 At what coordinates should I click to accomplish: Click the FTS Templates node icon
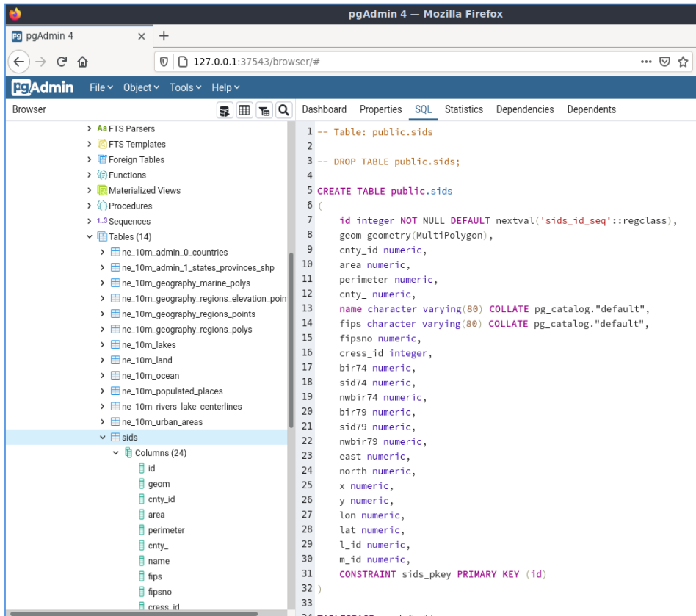pyautogui.click(x=102, y=144)
